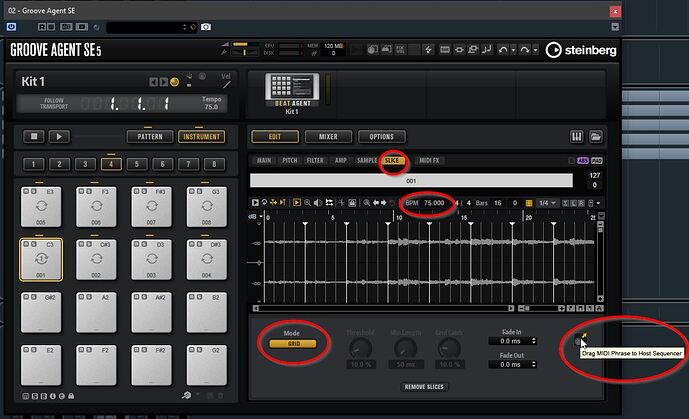
Task: Toggle Follow Transport
Action: pyautogui.click(x=54, y=104)
